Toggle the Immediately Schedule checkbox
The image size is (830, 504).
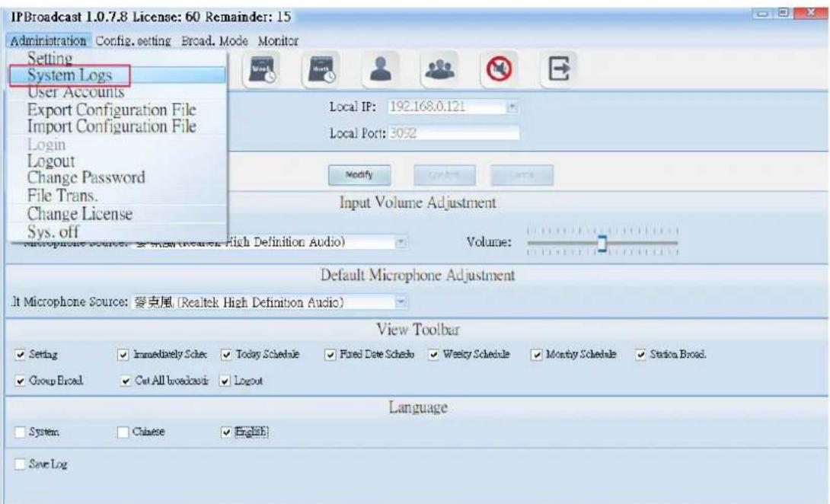pyautogui.click(x=123, y=355)
